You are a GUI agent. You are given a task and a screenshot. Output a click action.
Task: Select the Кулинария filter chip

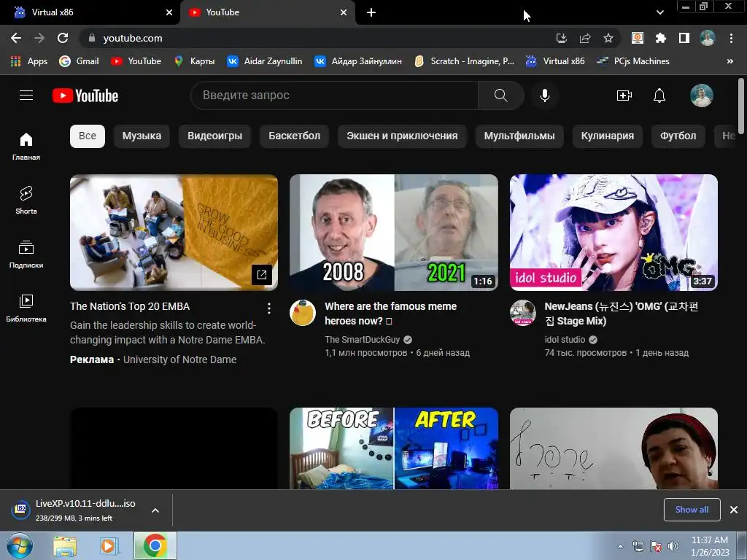pos(608,136)
